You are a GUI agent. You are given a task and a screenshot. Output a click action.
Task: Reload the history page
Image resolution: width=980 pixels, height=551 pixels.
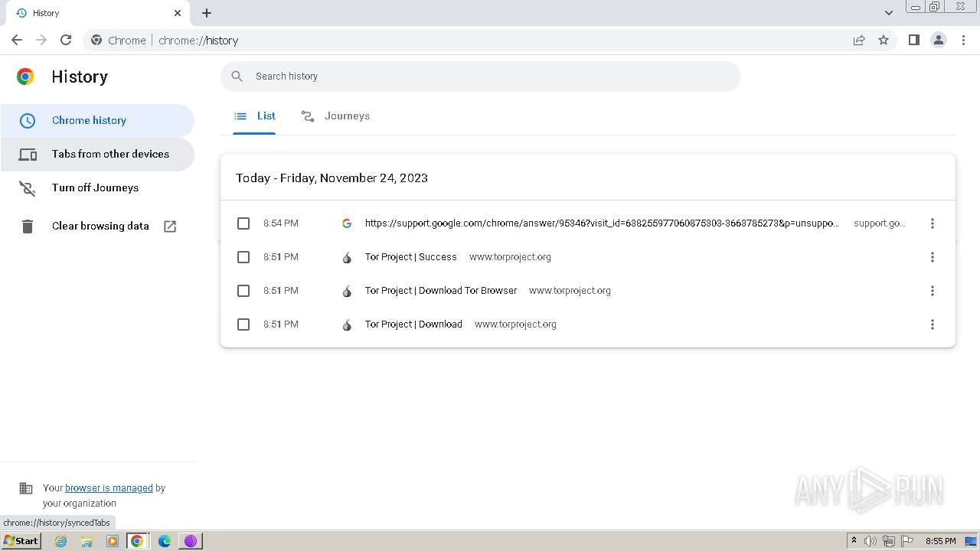66,40
